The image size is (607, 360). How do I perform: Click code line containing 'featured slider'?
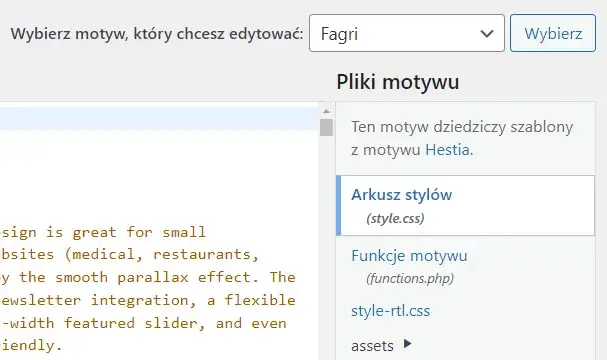pyautogui.click(x=143, y=323)
